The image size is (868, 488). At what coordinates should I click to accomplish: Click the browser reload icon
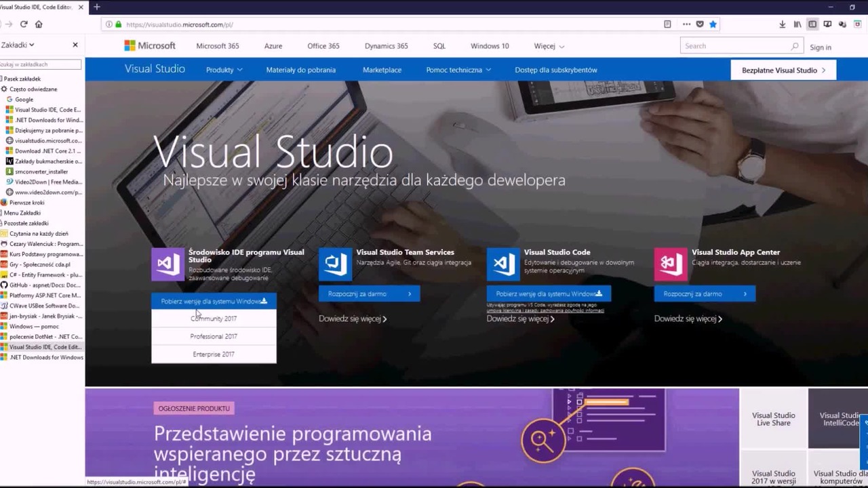(24, 24)
